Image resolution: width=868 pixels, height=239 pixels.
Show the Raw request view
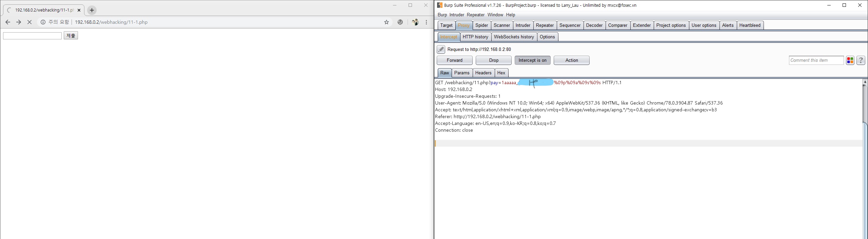(445, 73)
